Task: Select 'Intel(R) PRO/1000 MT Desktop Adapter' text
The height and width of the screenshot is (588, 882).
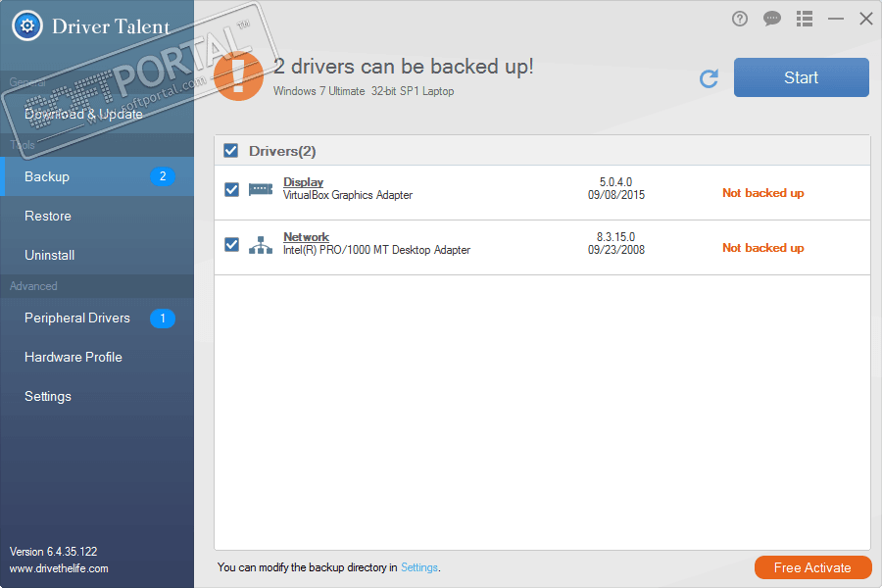Action: pyautogui.click(x=376, y=250)
